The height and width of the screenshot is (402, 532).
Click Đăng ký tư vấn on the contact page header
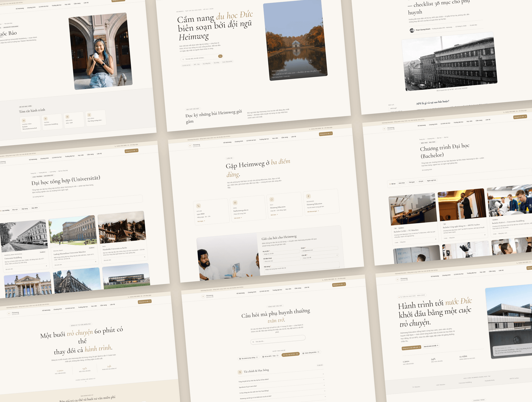tap(326, 134)
